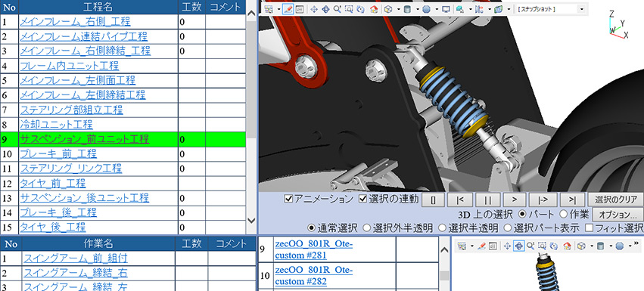Uncheck the アニメーション checkbox
Screen dimensions: 644x291
289,199
